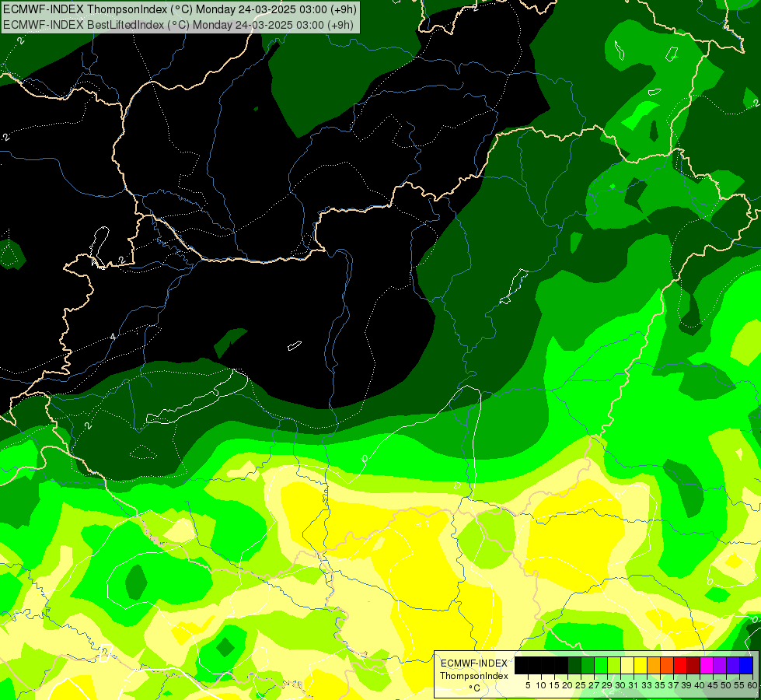The image size is (761, 700).
Task: Click the legend tick value 60
Action: click(752, 685)
